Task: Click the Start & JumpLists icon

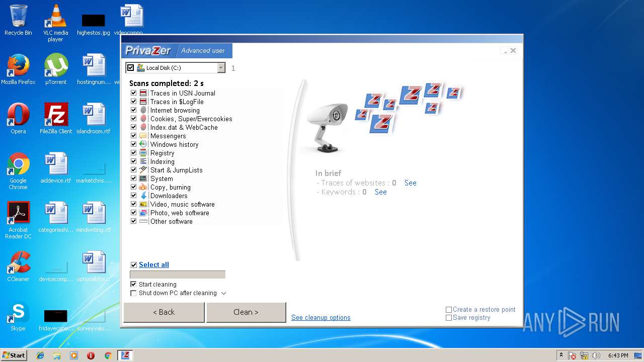Action: (x=143, y=170)
